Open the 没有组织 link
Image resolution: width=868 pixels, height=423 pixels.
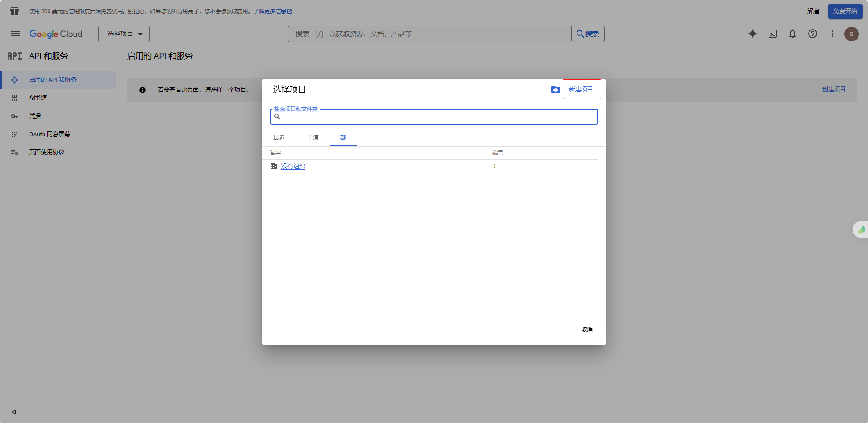(293, 166)
